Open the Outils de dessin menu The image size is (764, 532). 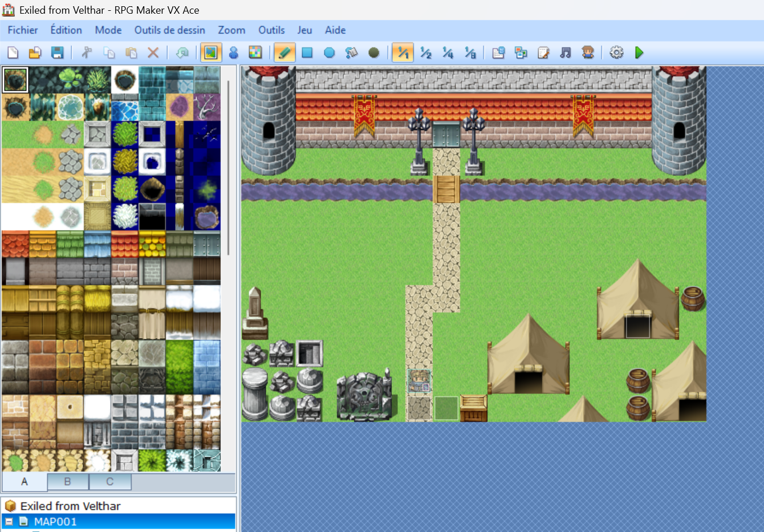click(170, 30)
